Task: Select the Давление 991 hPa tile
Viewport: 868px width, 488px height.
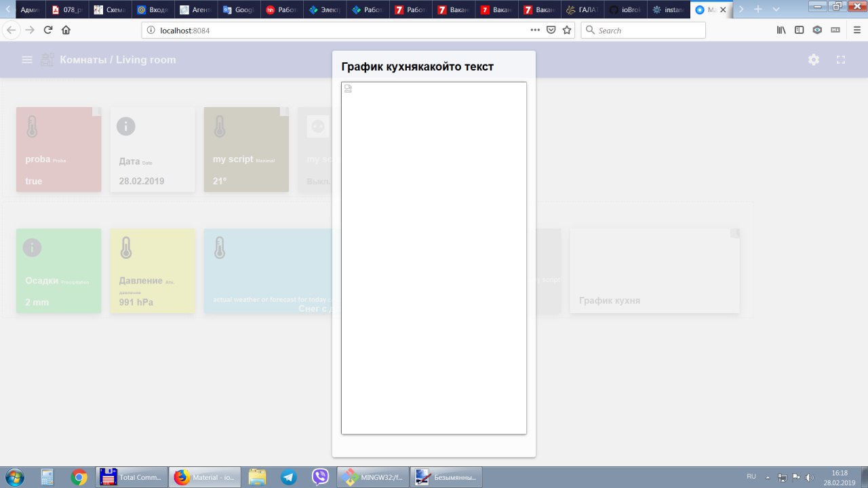Action: coord(153,271)
